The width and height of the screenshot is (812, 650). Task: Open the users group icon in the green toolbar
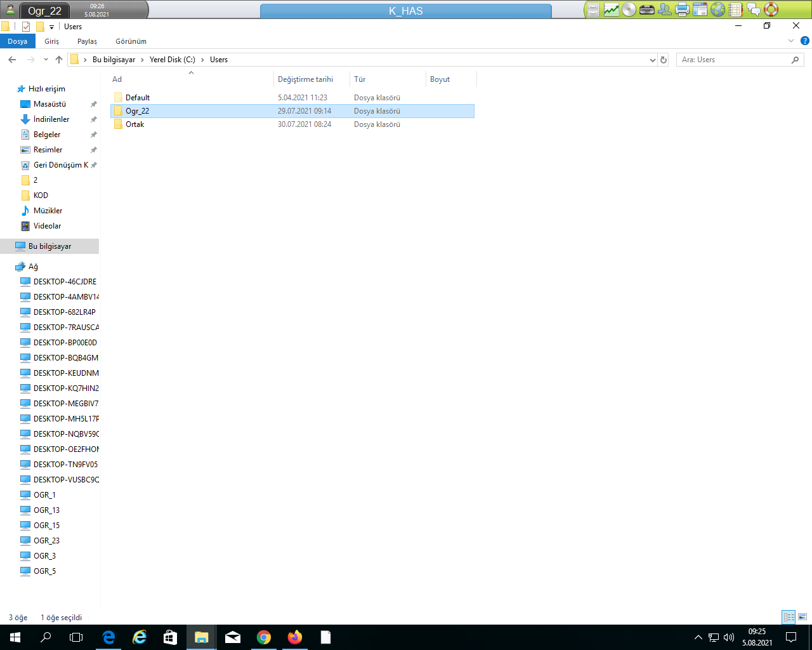tap(665, 10)
